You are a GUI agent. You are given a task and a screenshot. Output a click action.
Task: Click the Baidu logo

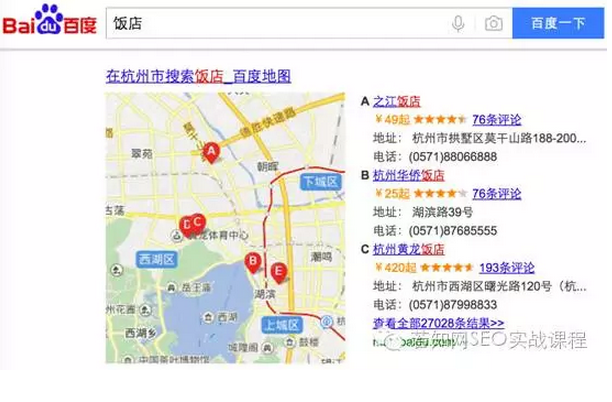[50, 22]
